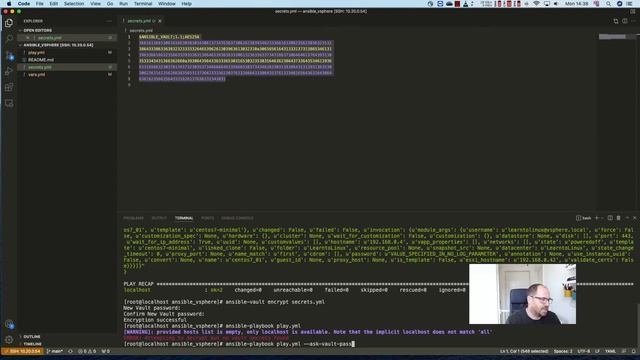
Task: Open the Code application menu
Action: tap(24, 4)
